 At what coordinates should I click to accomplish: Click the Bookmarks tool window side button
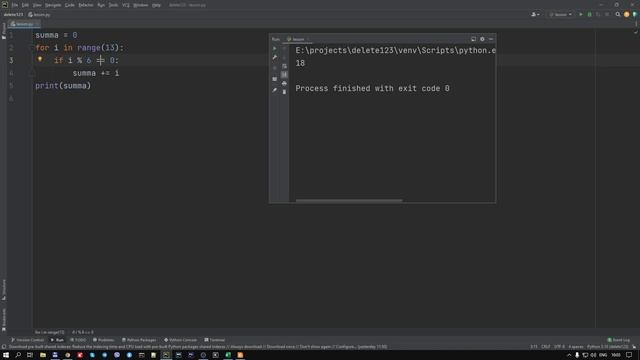pos(4,319)
